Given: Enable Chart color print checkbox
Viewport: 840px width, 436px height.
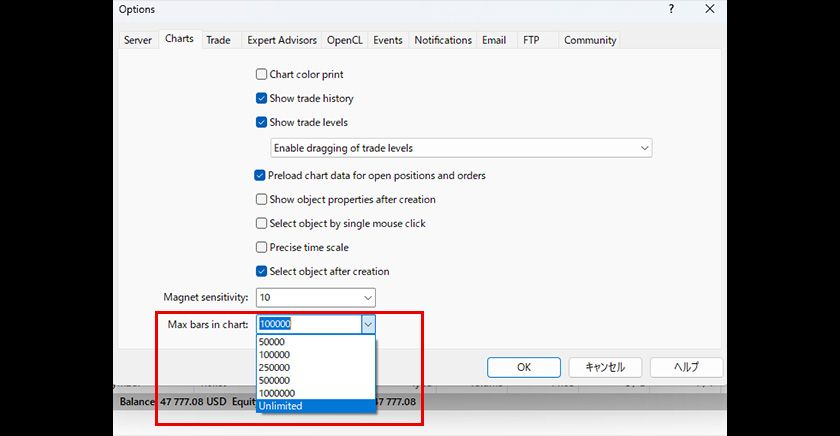Looking at the screenshot, I should click(261, 74).
